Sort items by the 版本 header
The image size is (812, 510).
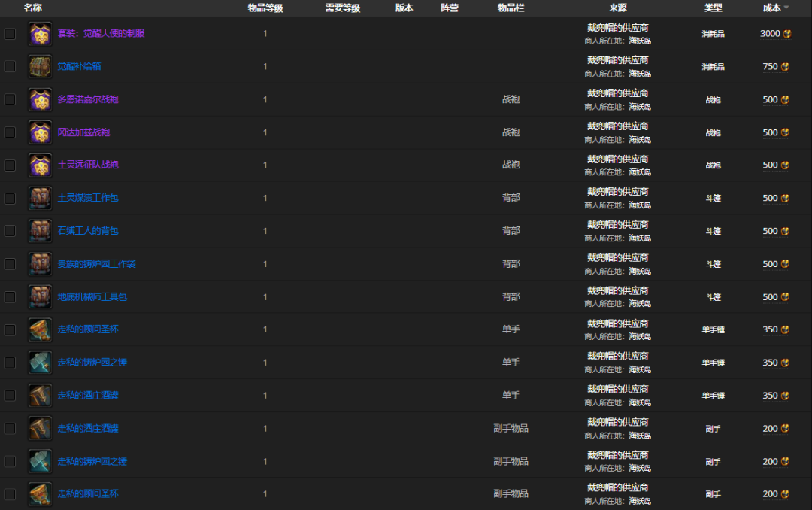[404, 8]
